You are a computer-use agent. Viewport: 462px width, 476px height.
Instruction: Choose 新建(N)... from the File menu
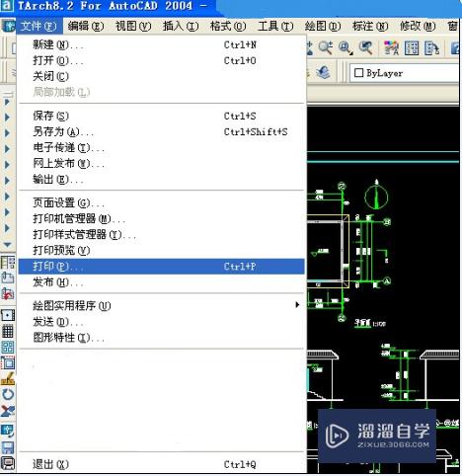pos(161,44)
